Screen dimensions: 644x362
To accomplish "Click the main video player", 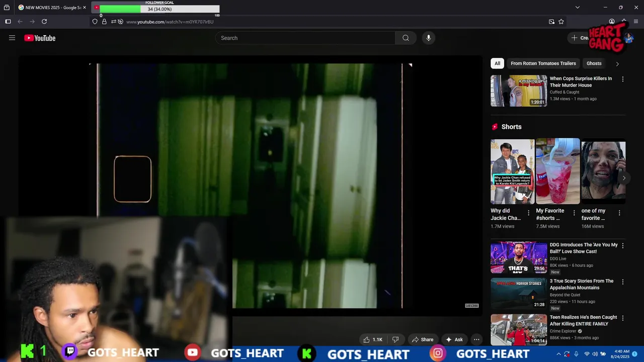I will 251,186.
